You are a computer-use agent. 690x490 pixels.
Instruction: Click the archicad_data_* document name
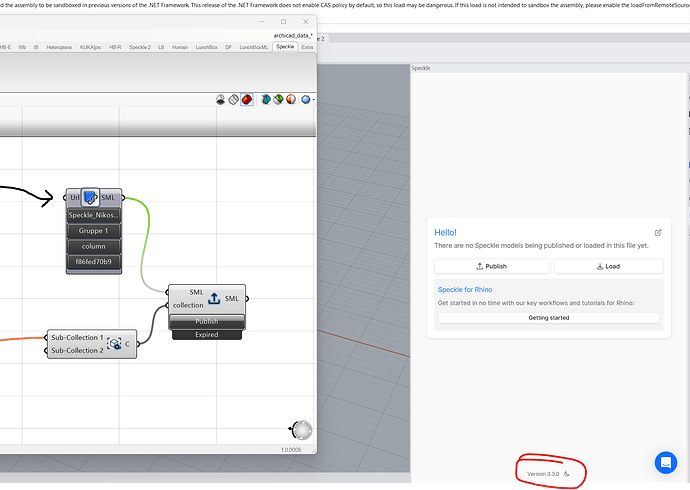point(293,35)
